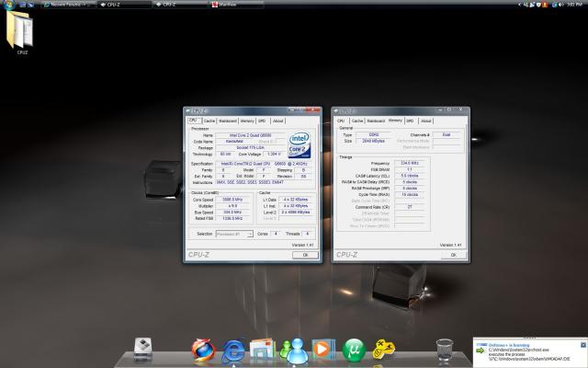The image size is (588, 368).
Task: Click the Command Rate value 2T
Action: 410,207
